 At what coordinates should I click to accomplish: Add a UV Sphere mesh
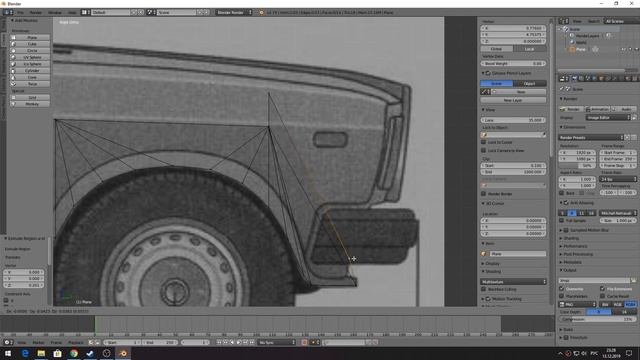pos(30,57)
